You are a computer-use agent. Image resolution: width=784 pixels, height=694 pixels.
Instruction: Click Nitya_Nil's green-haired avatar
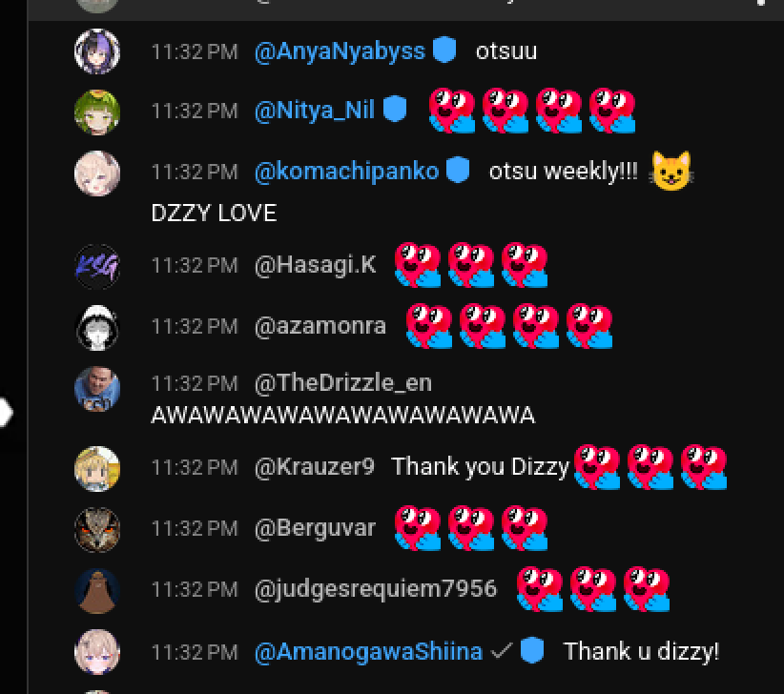pos(97,112)
